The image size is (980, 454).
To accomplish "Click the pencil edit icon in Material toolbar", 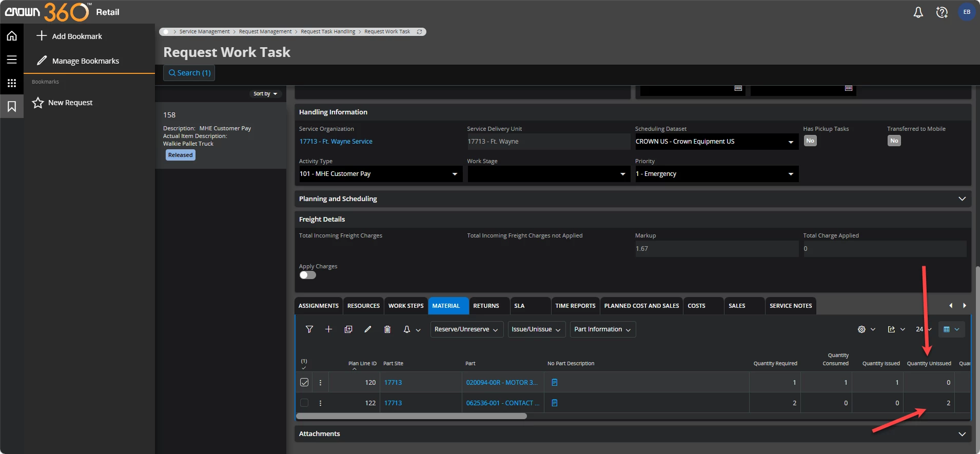I will (368, 329).
